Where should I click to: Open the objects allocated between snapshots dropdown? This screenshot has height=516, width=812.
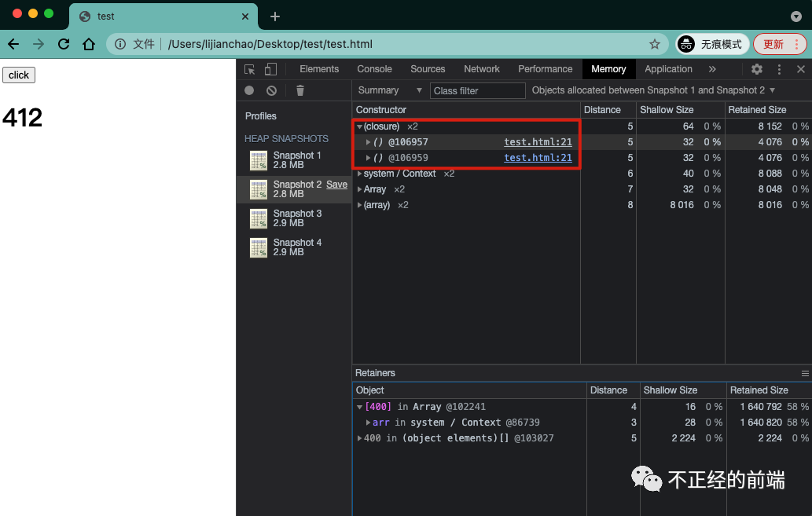[x=653, y=90]
